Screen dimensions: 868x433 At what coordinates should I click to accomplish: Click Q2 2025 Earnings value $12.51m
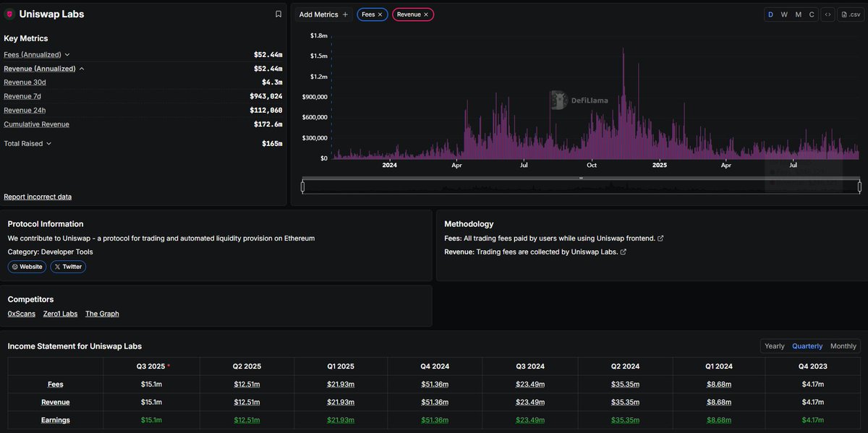click(x=247, y=420)
